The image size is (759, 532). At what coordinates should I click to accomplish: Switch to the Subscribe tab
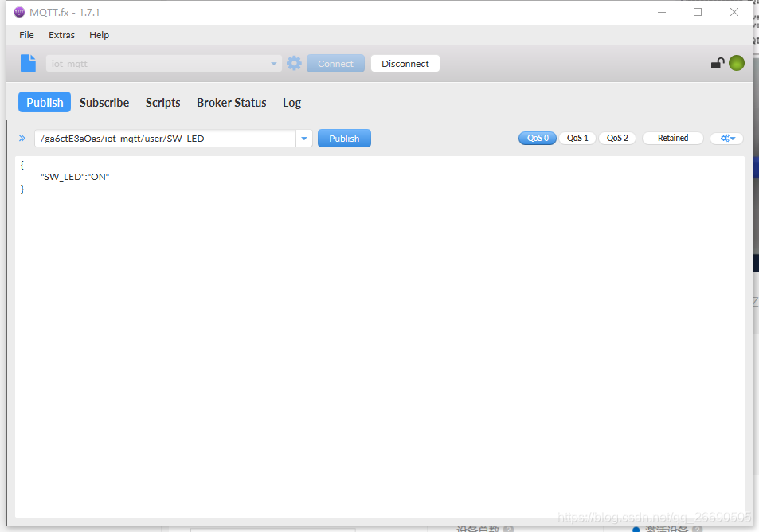[x=104, y=103]
